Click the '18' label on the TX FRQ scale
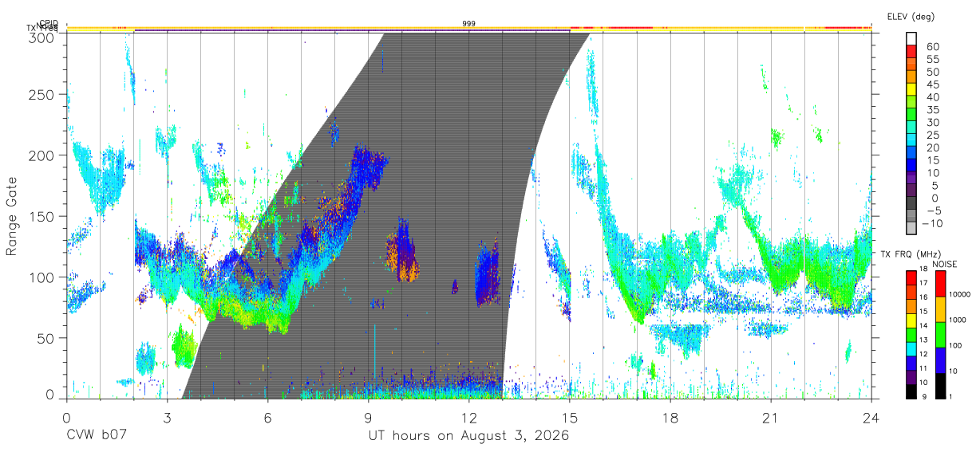980x452 pixels. click(924, 269)
